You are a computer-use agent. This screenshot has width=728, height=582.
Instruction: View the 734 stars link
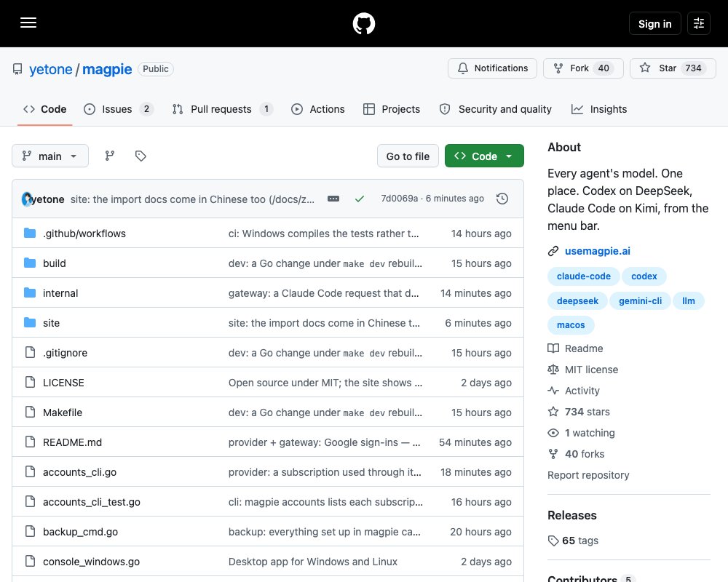pos(579,412)
